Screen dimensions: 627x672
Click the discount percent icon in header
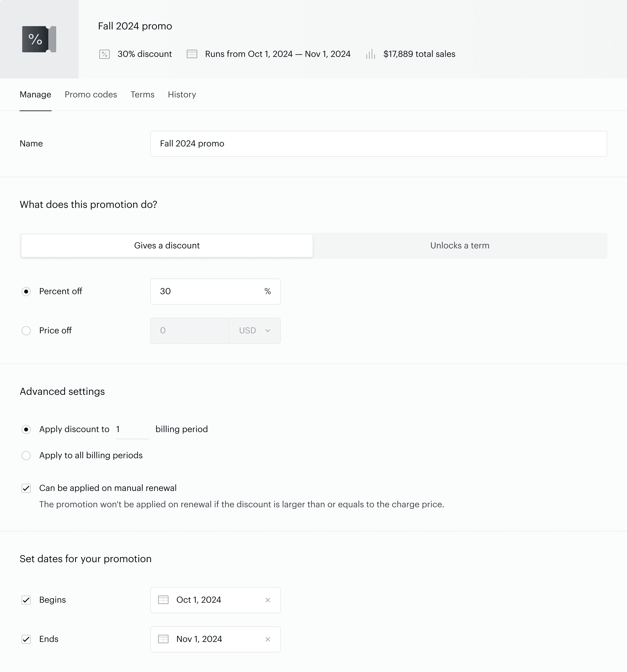point(104,54)
